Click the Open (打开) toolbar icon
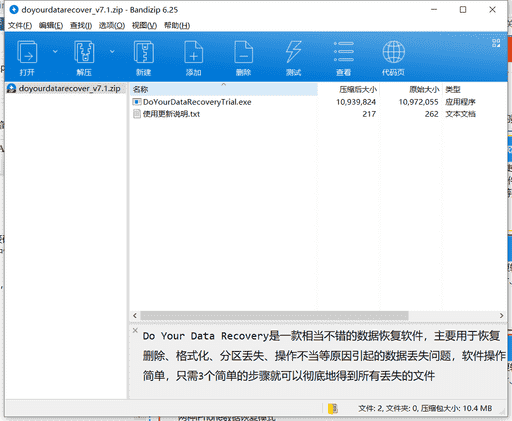 27,52
